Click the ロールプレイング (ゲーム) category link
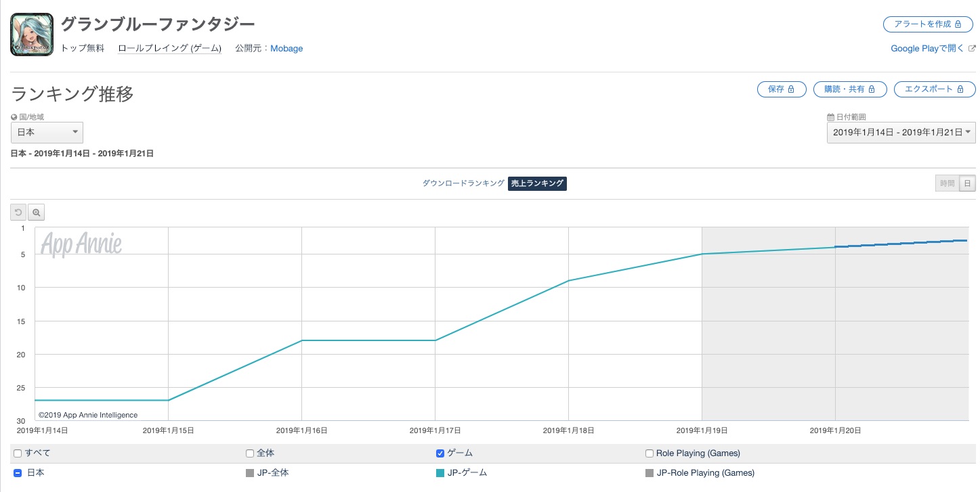Viewport: 980px width, 492px height. point(169,49)
